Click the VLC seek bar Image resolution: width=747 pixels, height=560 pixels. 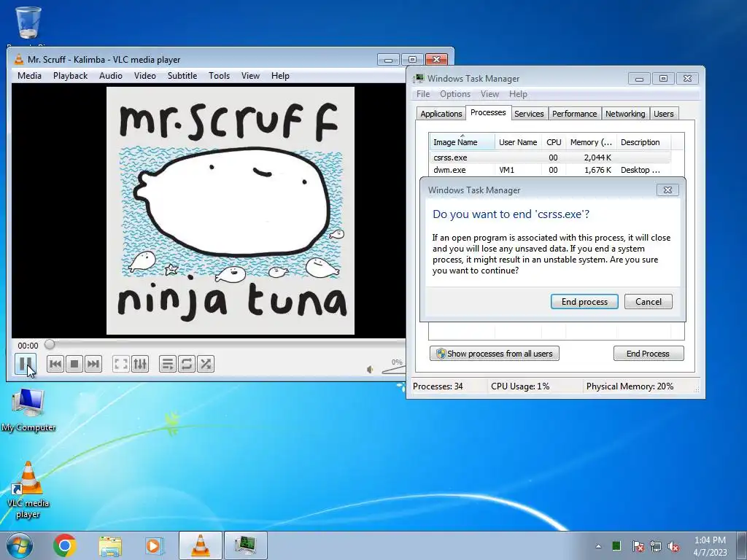point(225,344)
